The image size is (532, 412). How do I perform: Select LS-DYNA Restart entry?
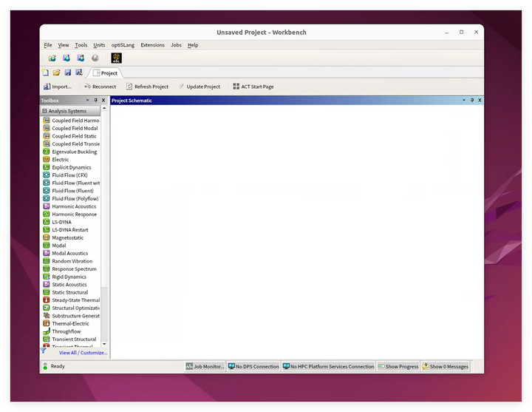pyautogui.click(x=71, y=229)
